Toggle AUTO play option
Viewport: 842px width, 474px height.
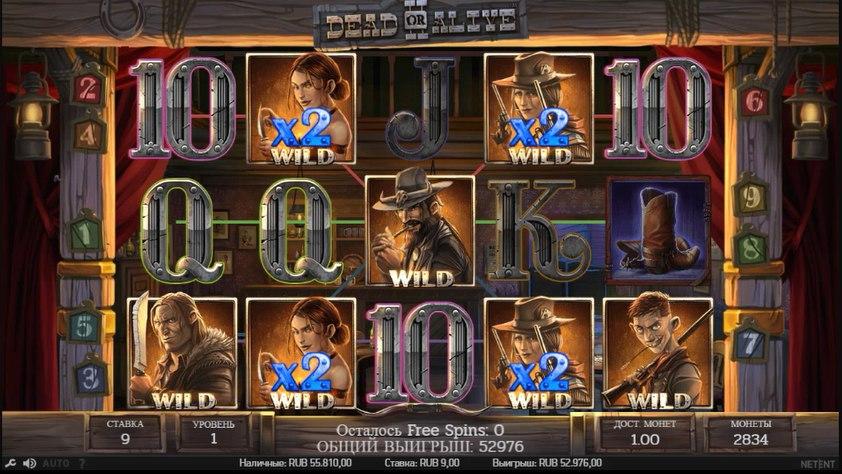click(x=56, y=463)
